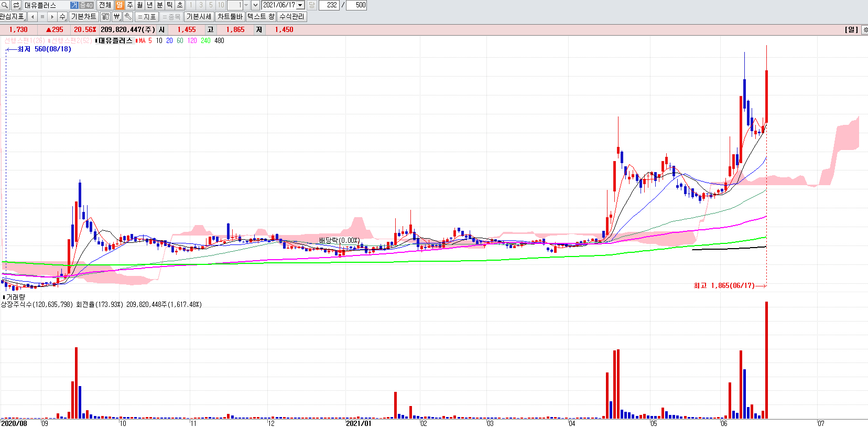Click the 최고 1,865(06/17) high label
Image resolution: width=868 pixels, height=427 pixels.
(x=724, y=285)
